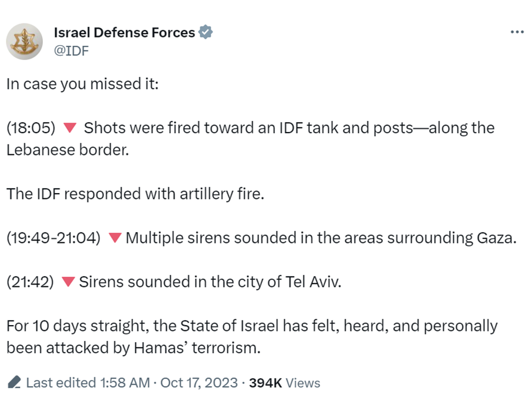The width and height of the screenshot is (532, 396).
Task: Select 'The IDF responded with artillery fire' line
Action: pyautogui.click(x=136, y=194)
